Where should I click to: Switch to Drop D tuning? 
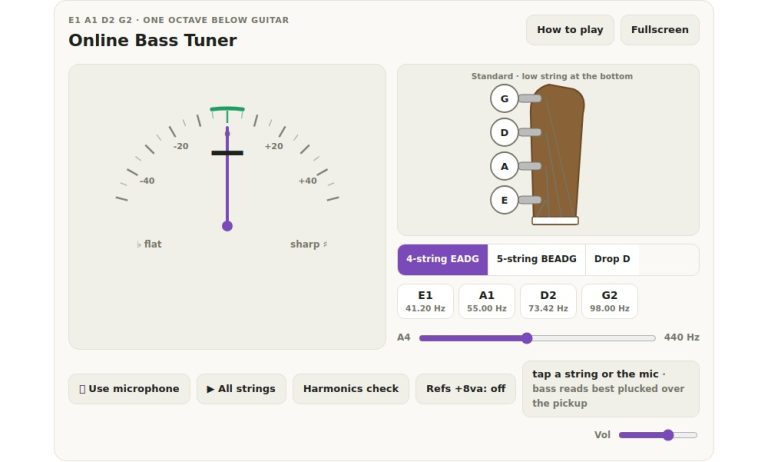[x=612, y=259]
